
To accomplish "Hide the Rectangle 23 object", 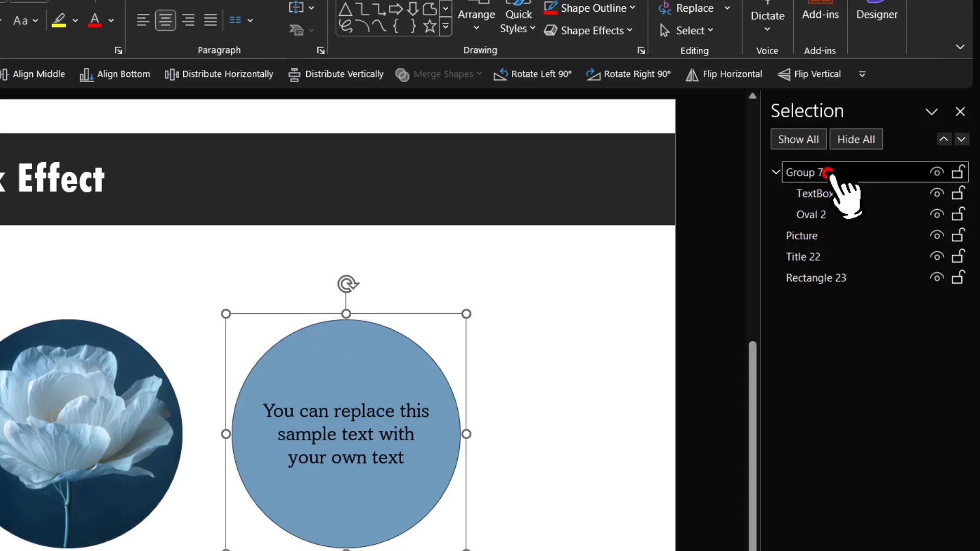I will coord(937,278).
